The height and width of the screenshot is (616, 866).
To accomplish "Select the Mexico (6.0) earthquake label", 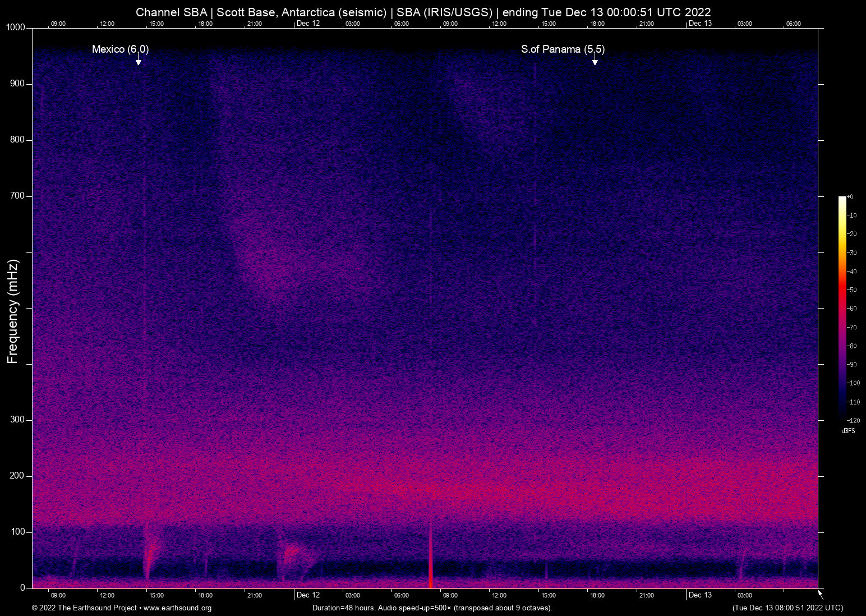I will pos(120,49).
